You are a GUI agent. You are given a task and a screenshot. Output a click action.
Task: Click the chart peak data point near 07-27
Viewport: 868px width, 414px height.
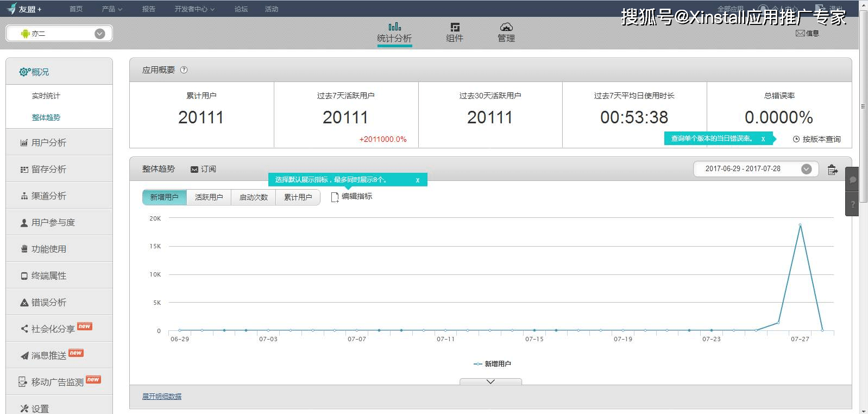point(800,224)
